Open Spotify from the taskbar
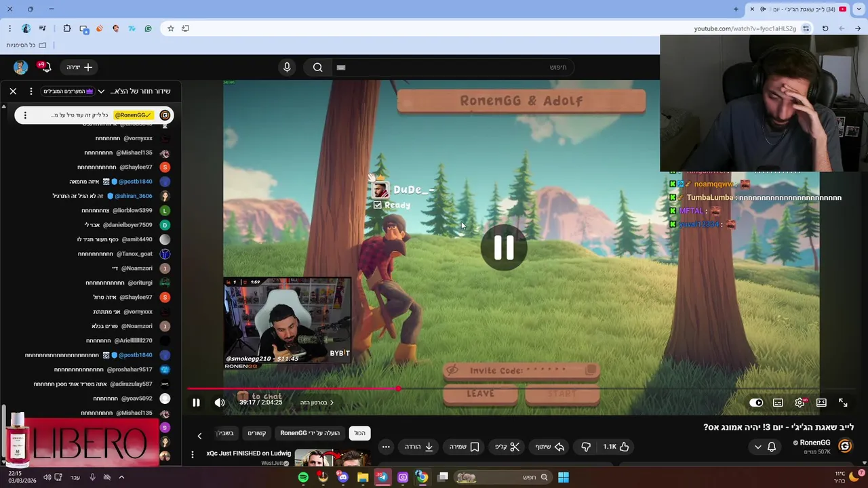Viewport: 868px width, 488px height. [303, 477]
